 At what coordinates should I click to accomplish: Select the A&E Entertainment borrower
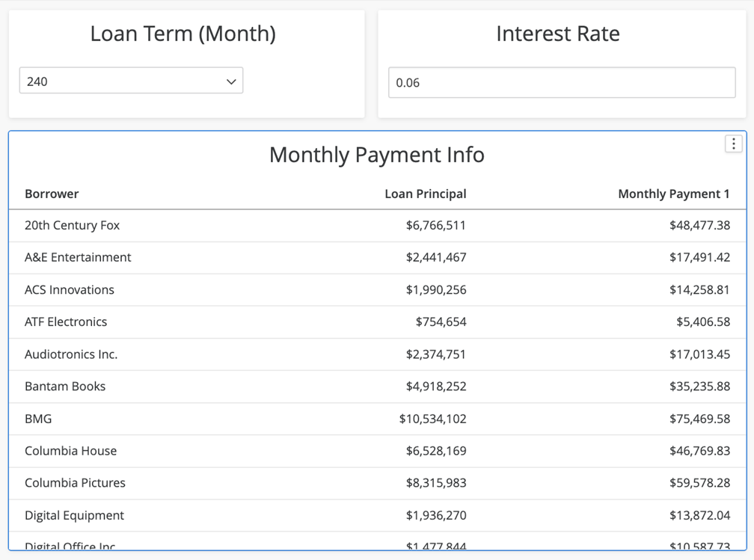point(78,257)
